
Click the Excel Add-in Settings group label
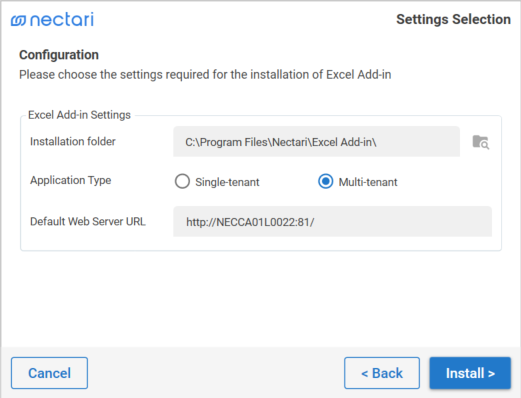pos(79,115)
